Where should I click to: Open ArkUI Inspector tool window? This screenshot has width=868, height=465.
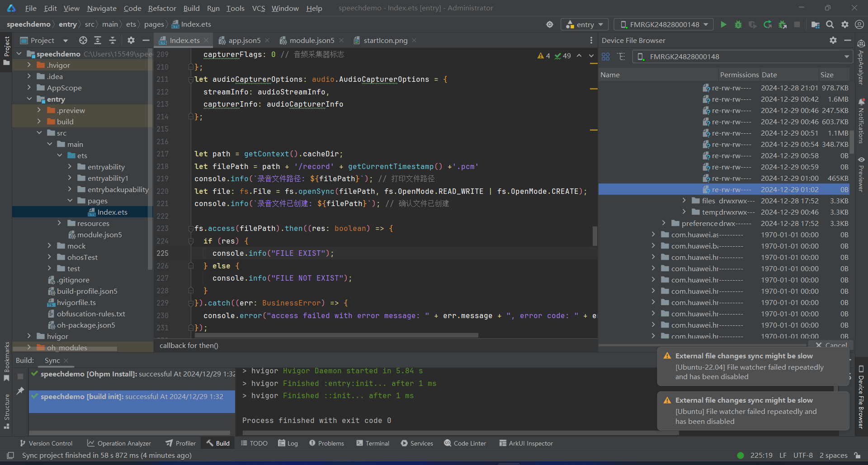coord(526,443)
